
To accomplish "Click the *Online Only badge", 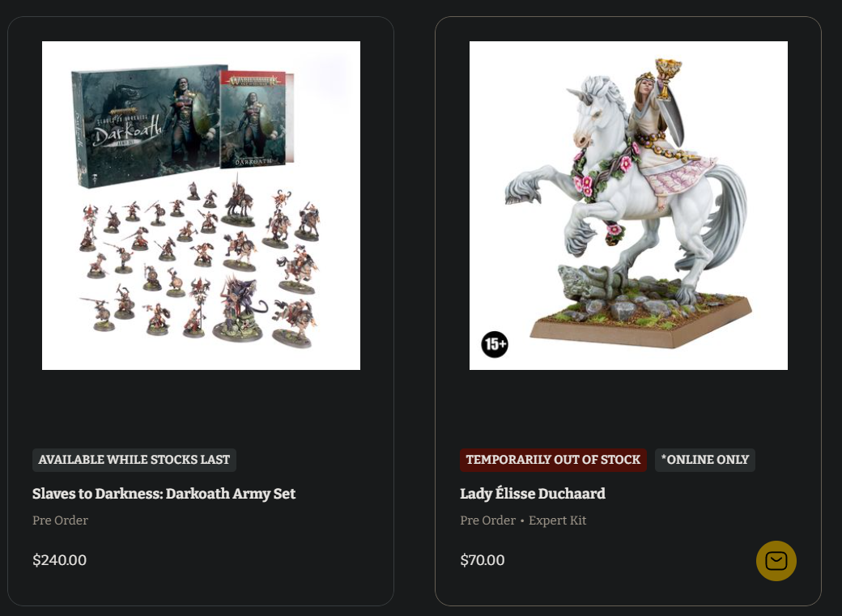I will tap(704, 460).
